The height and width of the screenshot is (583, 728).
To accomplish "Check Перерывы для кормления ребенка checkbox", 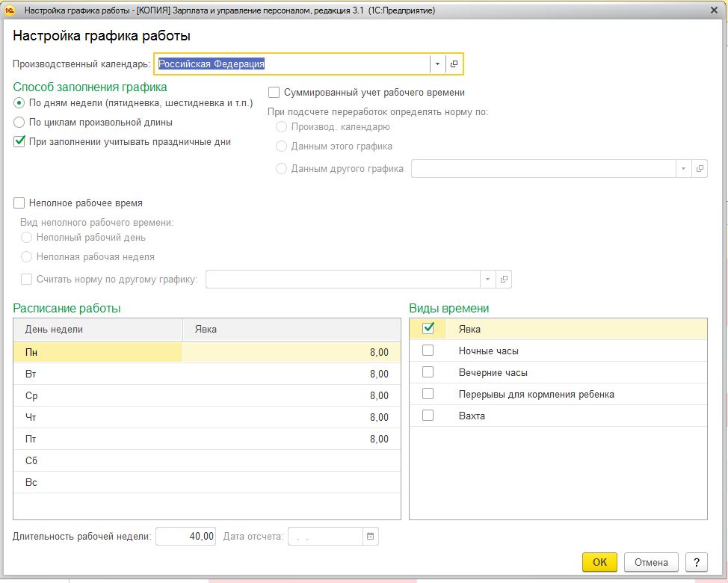I will click(x=428, y=394).
